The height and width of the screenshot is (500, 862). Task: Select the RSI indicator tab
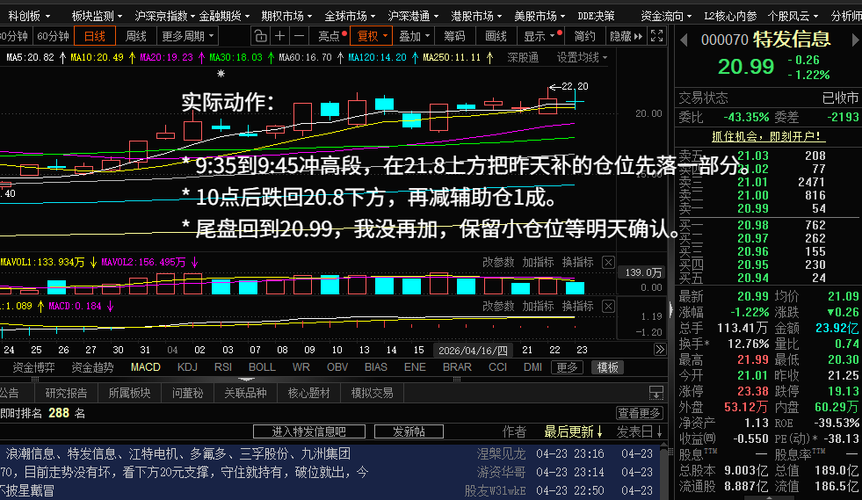coord(223,367)
